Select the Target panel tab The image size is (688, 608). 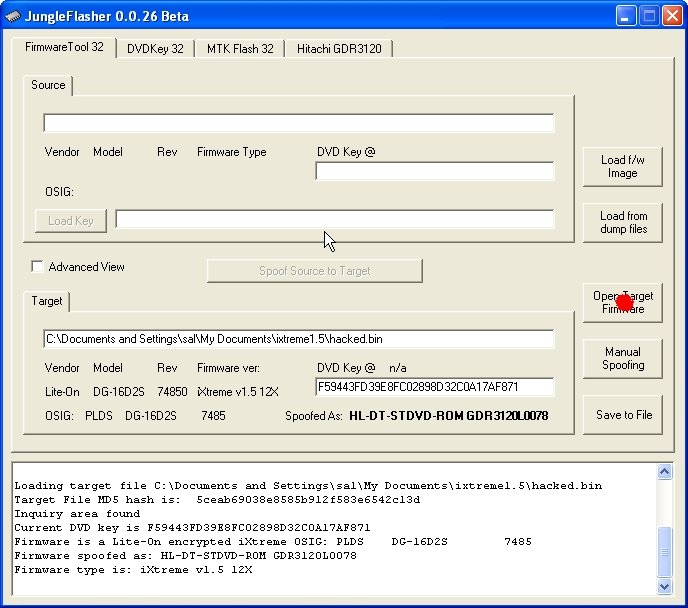pyautogui.click(x=47, y=301)
